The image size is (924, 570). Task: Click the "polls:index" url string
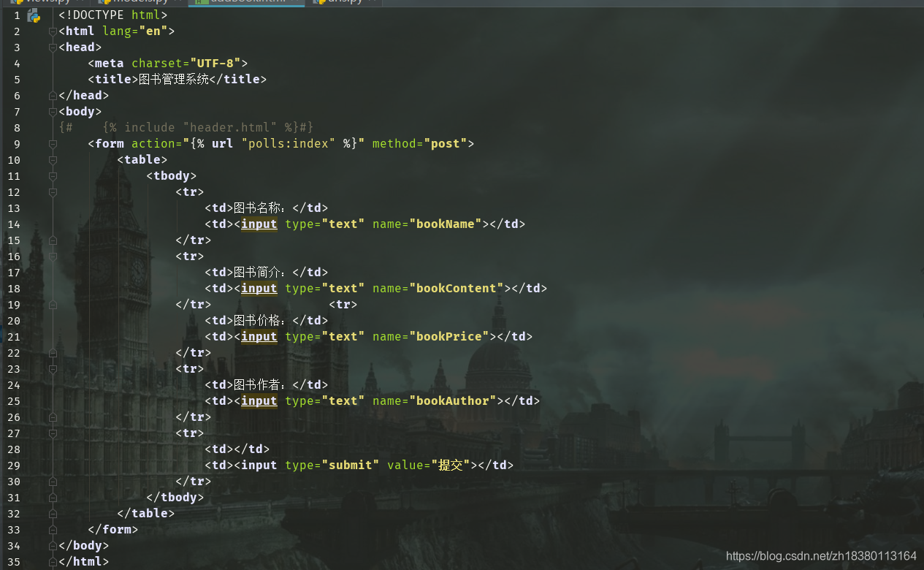(x=289, y=144)
